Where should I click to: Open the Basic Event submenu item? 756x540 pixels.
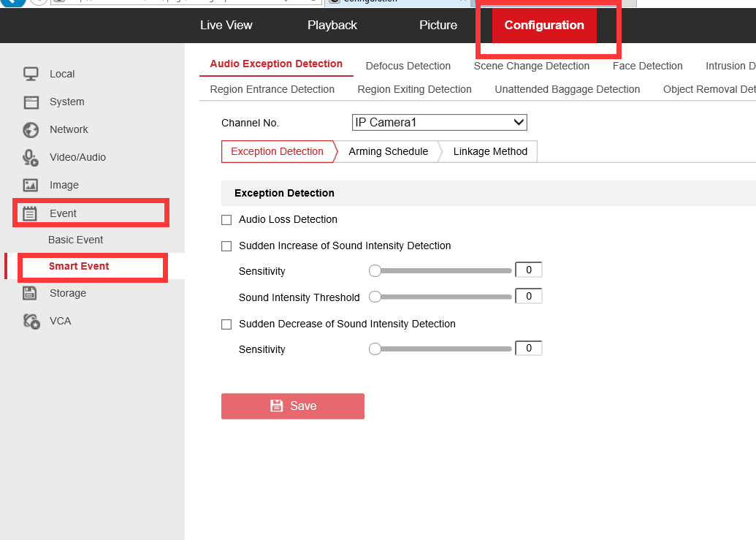75,240
